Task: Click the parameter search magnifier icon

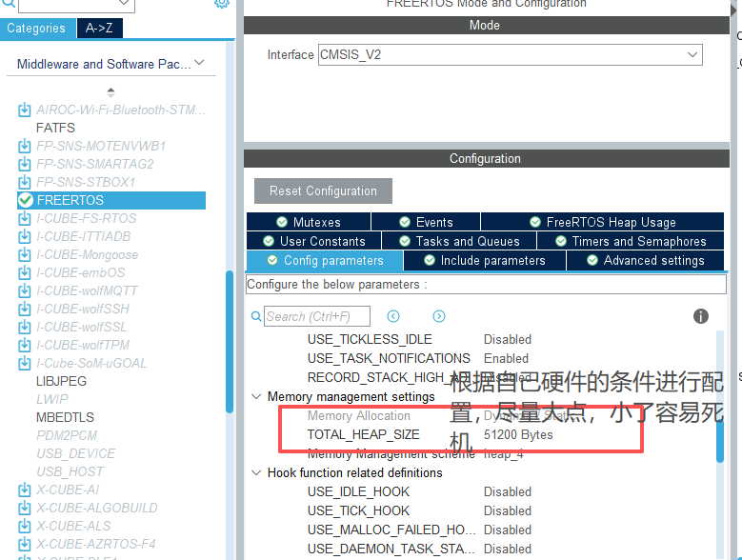Action: [256, 316]
